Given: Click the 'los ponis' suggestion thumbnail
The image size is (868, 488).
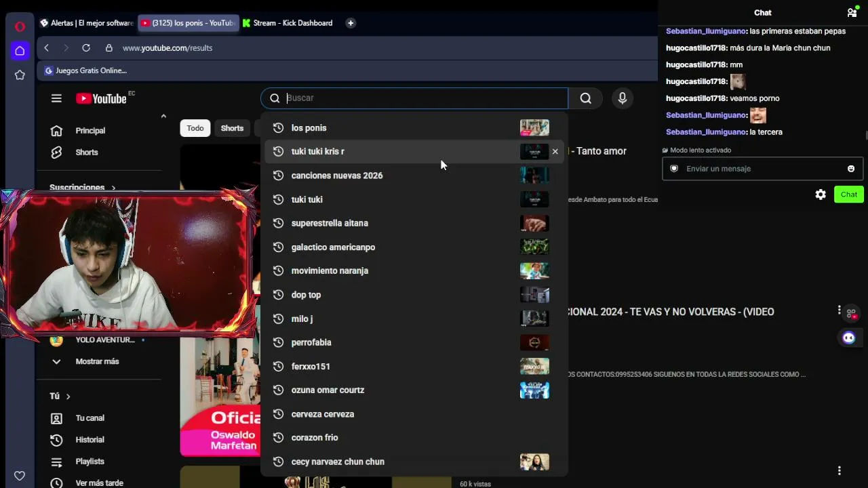Looking at the screenshot, I should [534, 128].
